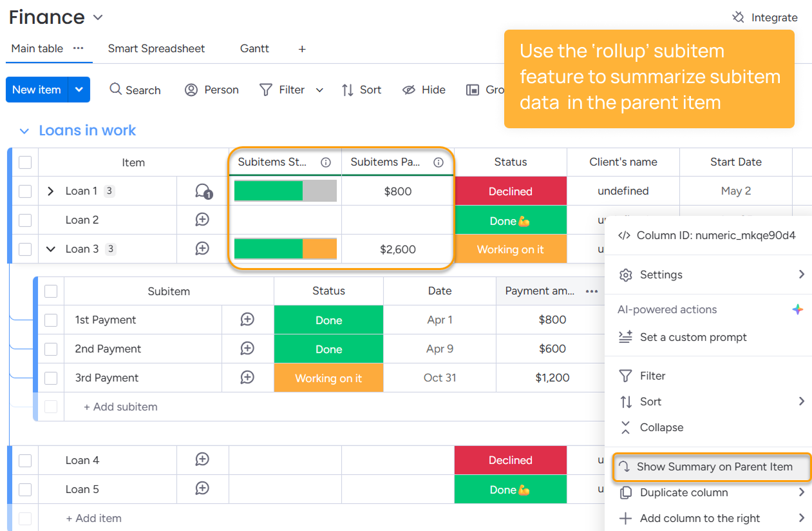Click the Hide columns eye icon
812x531 pixels.
[409, 90]
